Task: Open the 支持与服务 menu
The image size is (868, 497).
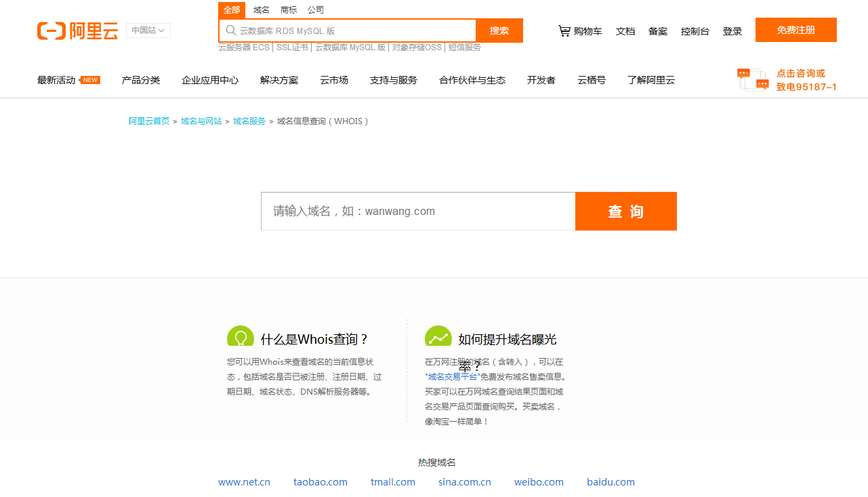Action: (x=394, y=80)
